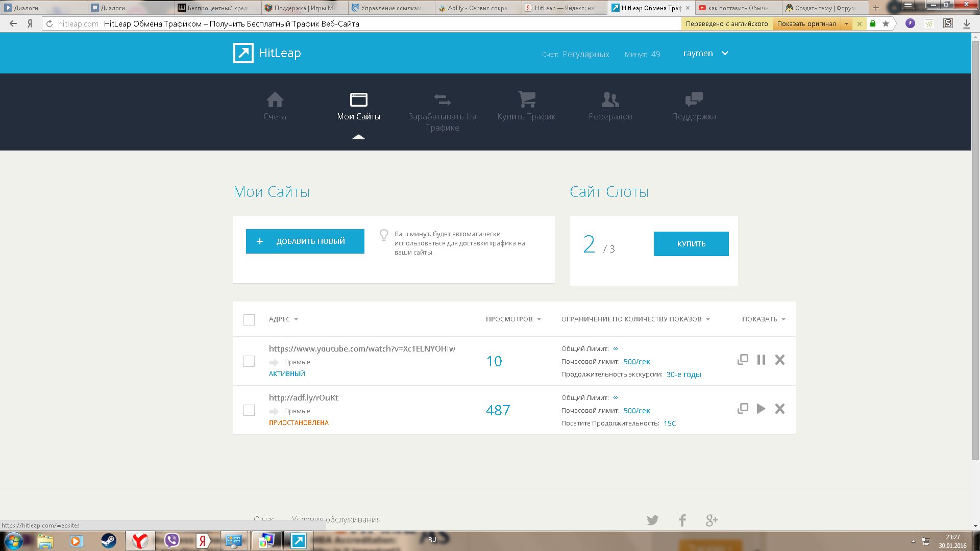Viewport: 980px width, 551px height.
Task: Open the purple extension icon in toolbar
Action: pos(910,23)
